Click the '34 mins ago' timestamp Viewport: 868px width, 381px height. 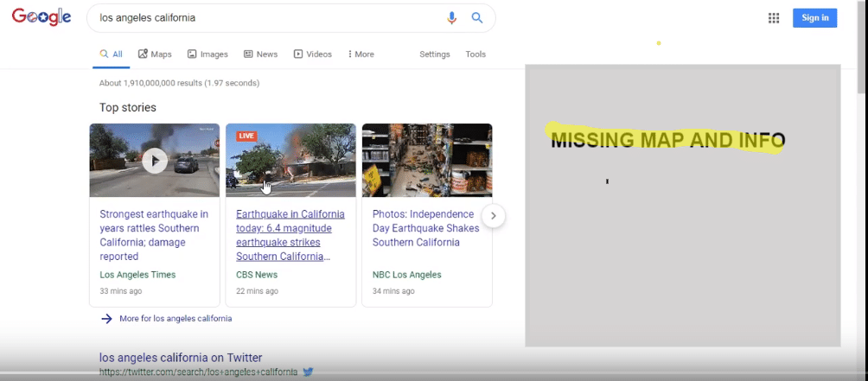[393, 291]
